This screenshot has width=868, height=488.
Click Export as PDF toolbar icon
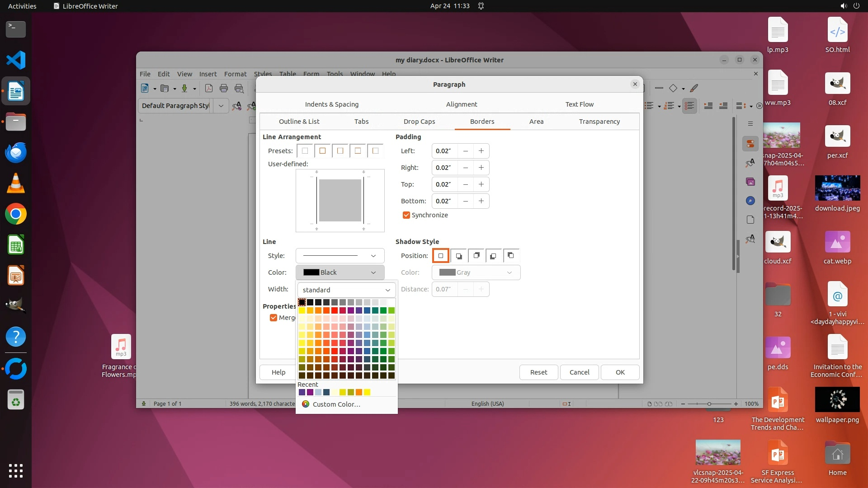point(209,89)
